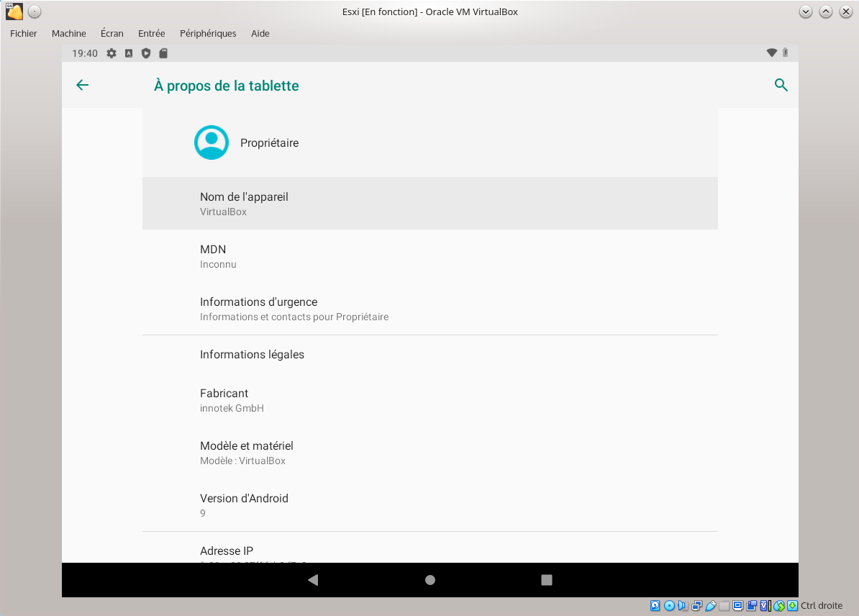Click the VirtualBox network adapters icon
The image size is (859, 616).
[x=697, y=606]
